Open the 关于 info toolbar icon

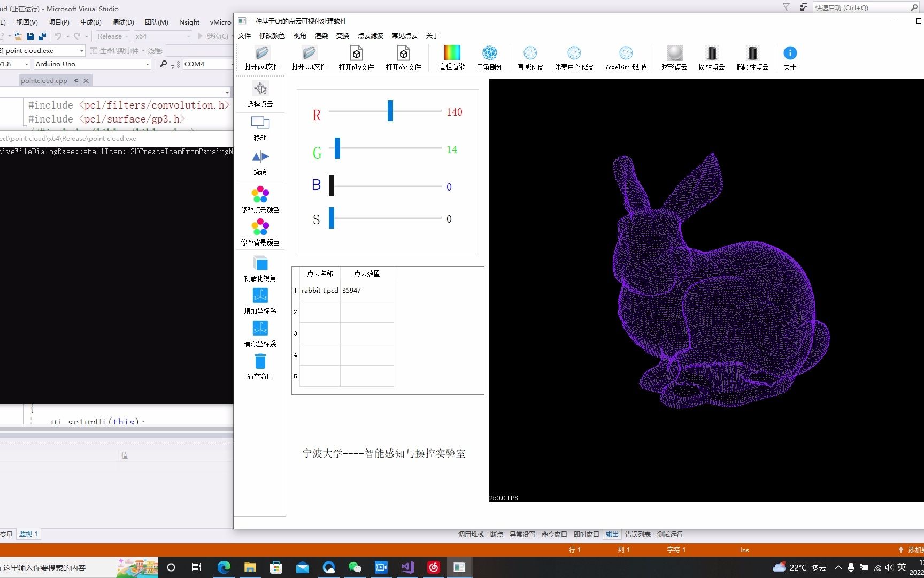pyautogui.click(x=790, y=58)
